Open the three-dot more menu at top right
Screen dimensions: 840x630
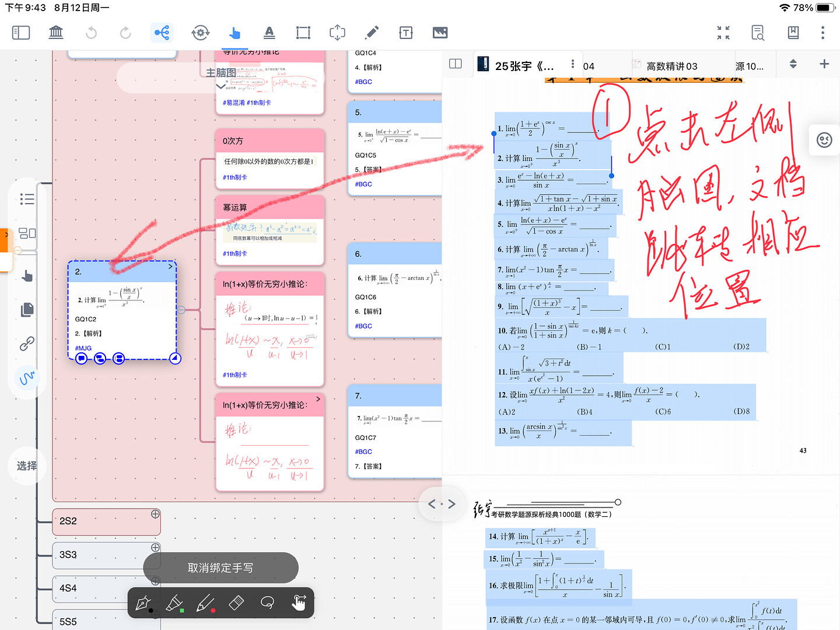tap(823, 33)
